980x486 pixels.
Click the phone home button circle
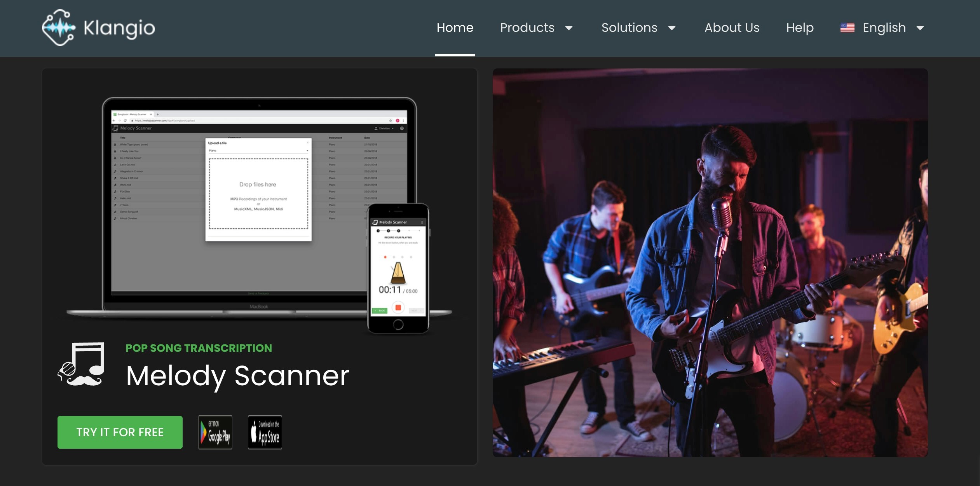click(x=398, y=324)
